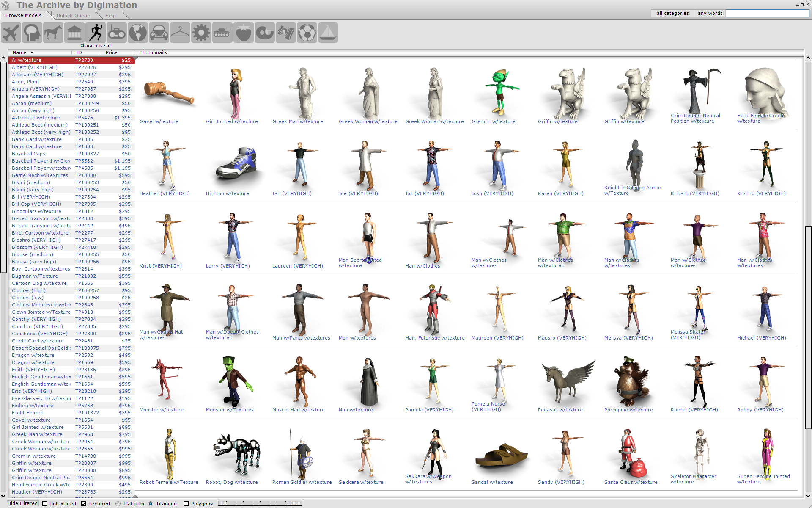Open the soccer ball Sports category icon
The height and width of the screenshot is (508, 812).
coord(307,33)
